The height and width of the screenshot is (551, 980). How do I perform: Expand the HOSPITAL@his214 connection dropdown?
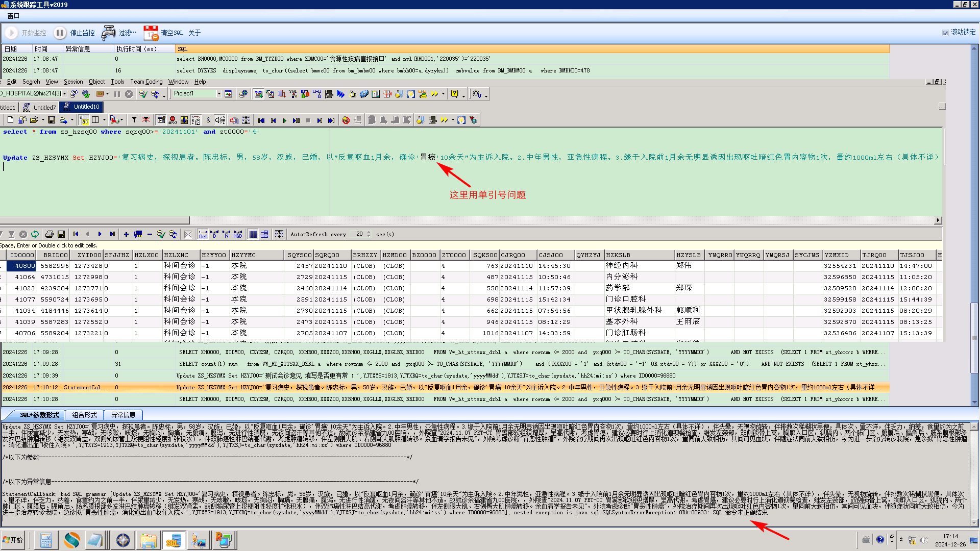tap(64, 93)
